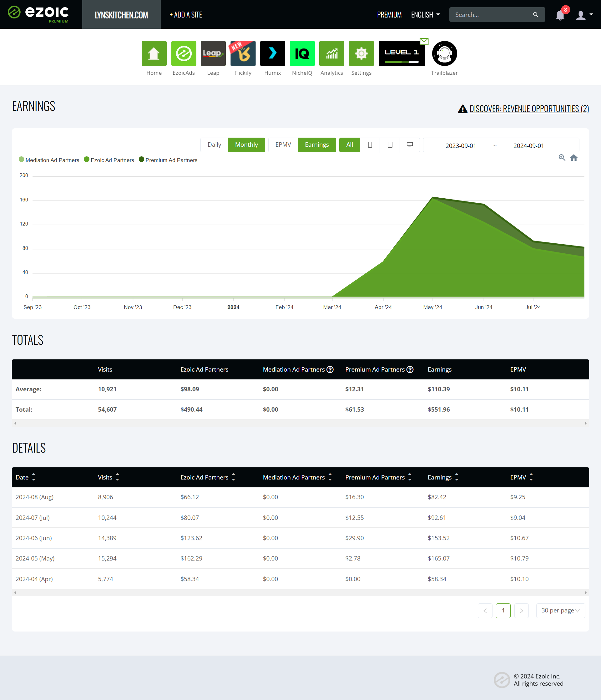Switch chart to Daily view
The width and height of the screenshot is (601, 700).
pyautogui.click(x=214, y=145)
